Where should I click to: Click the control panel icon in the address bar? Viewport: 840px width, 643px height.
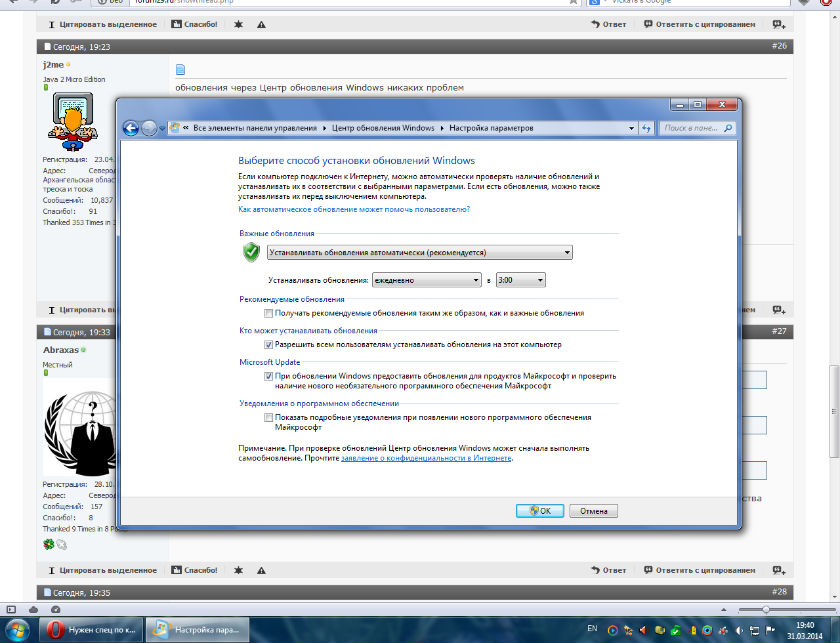pos(175,128)
